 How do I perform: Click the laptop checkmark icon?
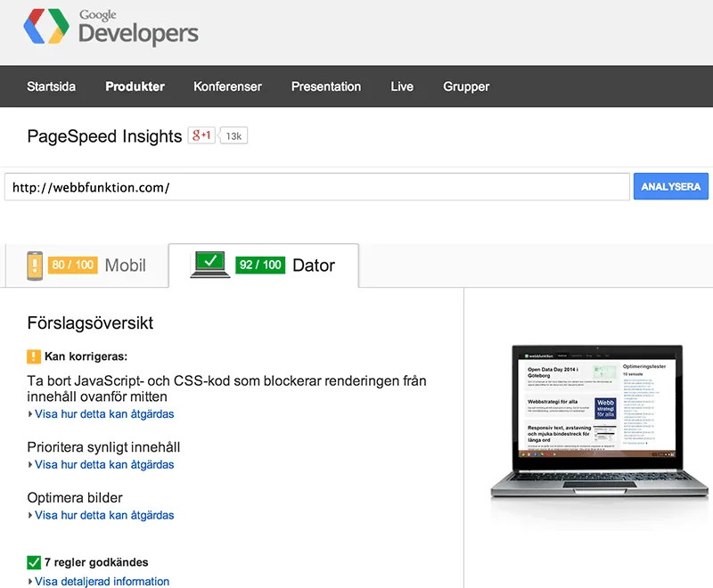(209, 265)
